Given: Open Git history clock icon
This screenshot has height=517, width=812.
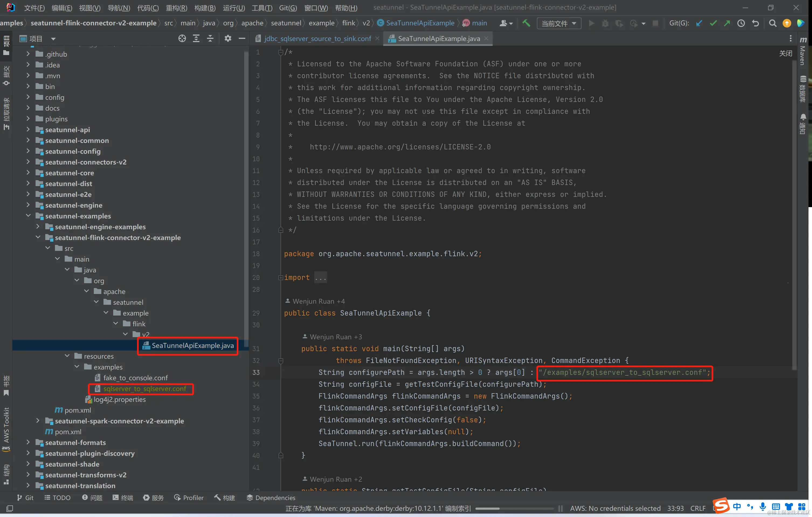Looking at the screenshot, I should point(741,23).
